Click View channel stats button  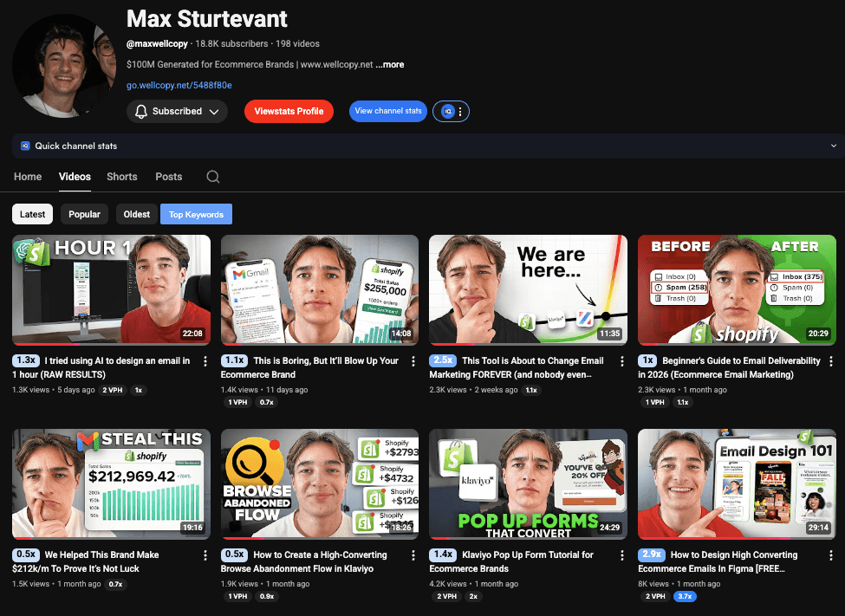(x=388, y=111)
